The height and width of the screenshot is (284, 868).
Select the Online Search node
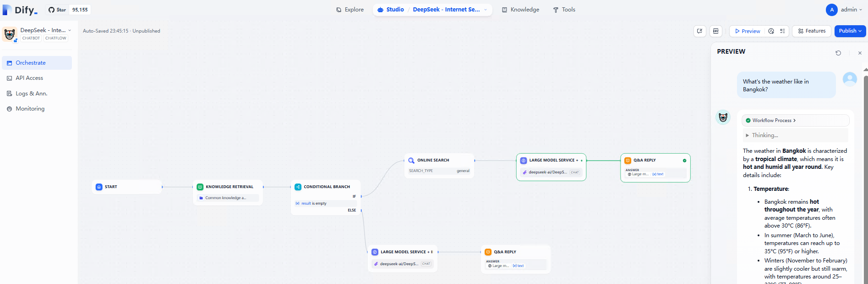pyautogui.click(x=439, y=166)
